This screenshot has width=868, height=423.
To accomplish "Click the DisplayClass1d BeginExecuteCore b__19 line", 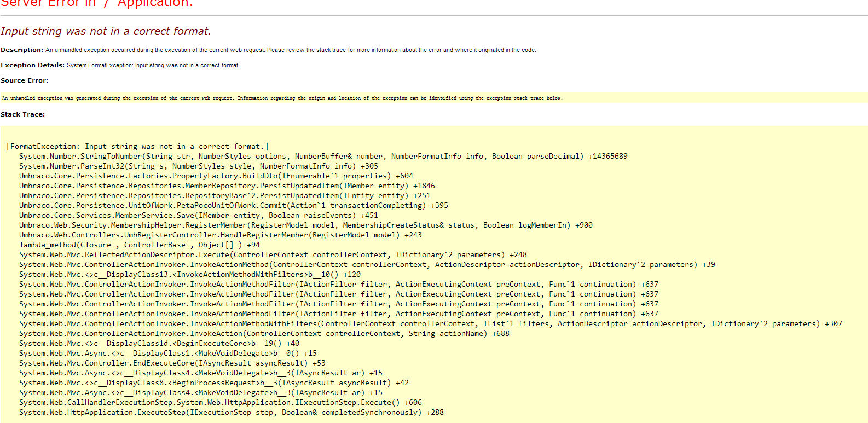I will 159,343.
